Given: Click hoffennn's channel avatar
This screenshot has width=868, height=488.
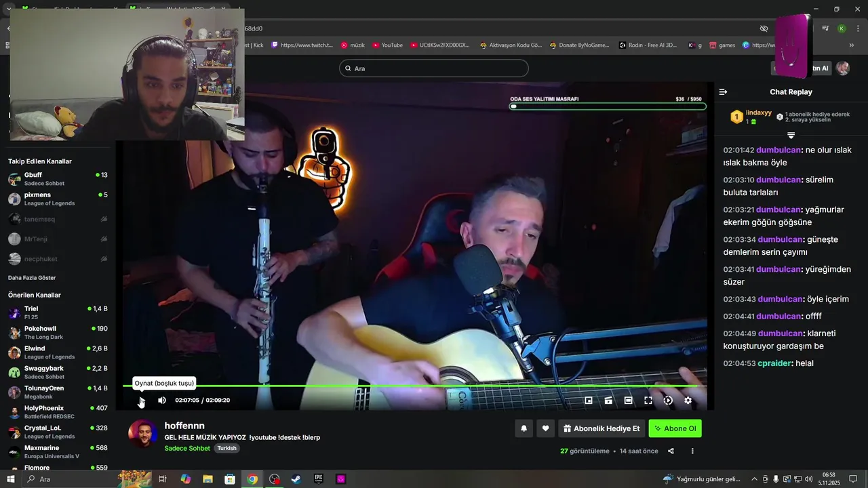Looking at the screenshot, I should point(142,434).
